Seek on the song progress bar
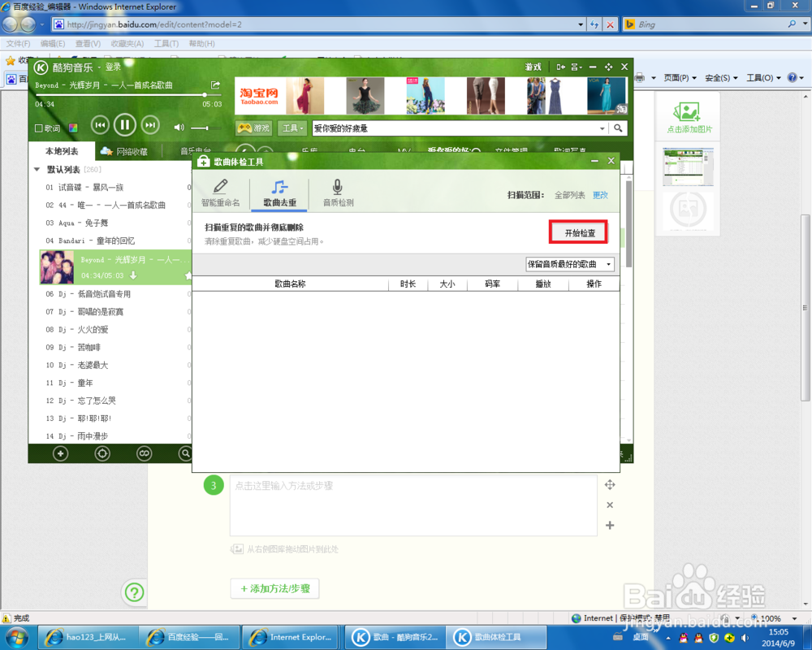Viewport: 812px width, 650px height. click(128, 95)
